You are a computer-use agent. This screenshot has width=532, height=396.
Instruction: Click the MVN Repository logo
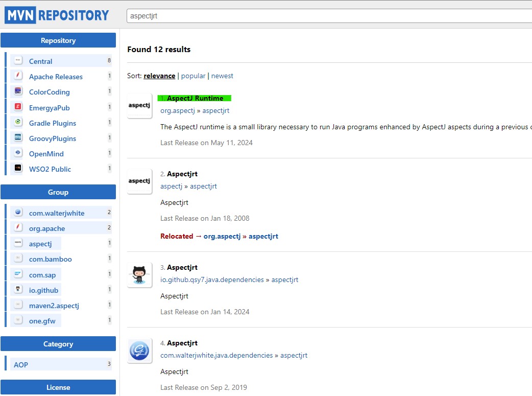click(57, 15)
